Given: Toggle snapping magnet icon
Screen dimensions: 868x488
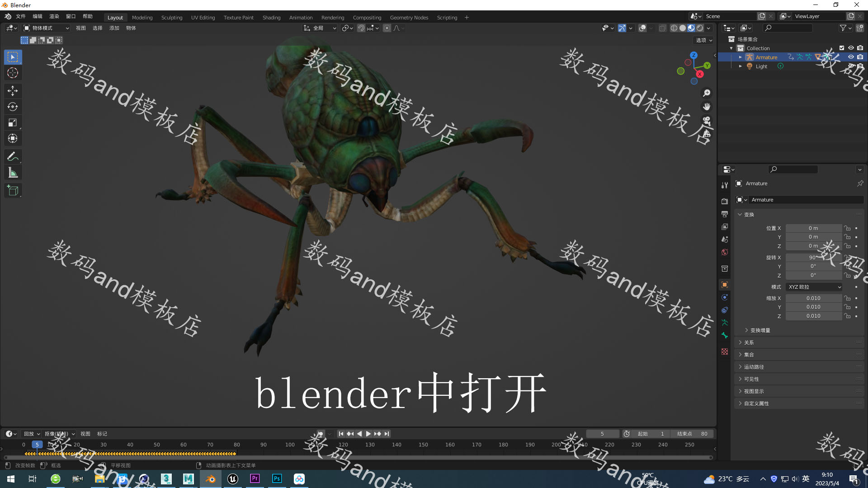Looking at the screenshot, I should click(361, 28).
